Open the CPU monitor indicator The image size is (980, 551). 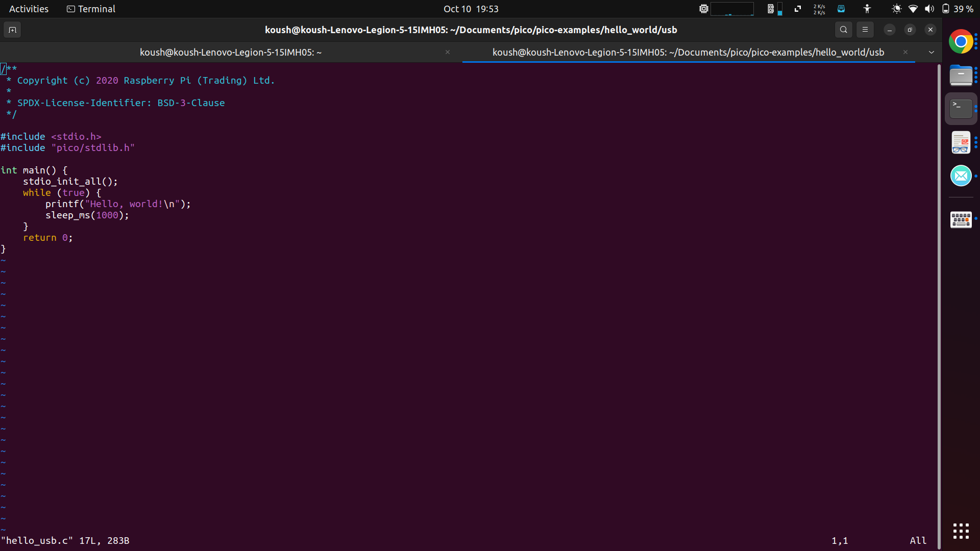703,9
